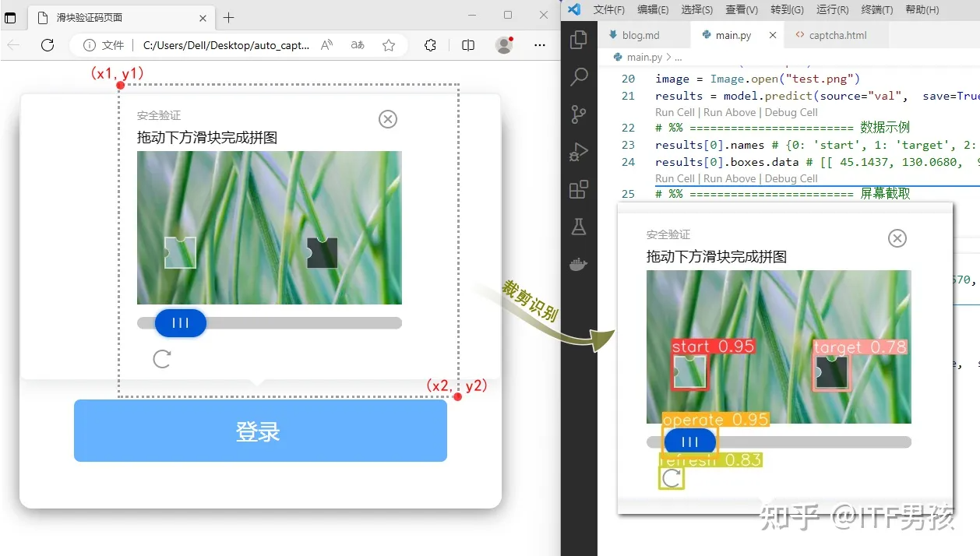Open Edge profile avatar
This screenshot has width=980, height=556.
pos(505,45)
